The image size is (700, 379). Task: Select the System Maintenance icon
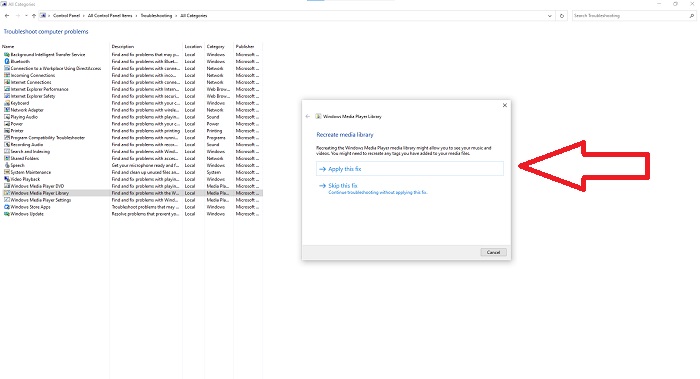tap(7, 172)
